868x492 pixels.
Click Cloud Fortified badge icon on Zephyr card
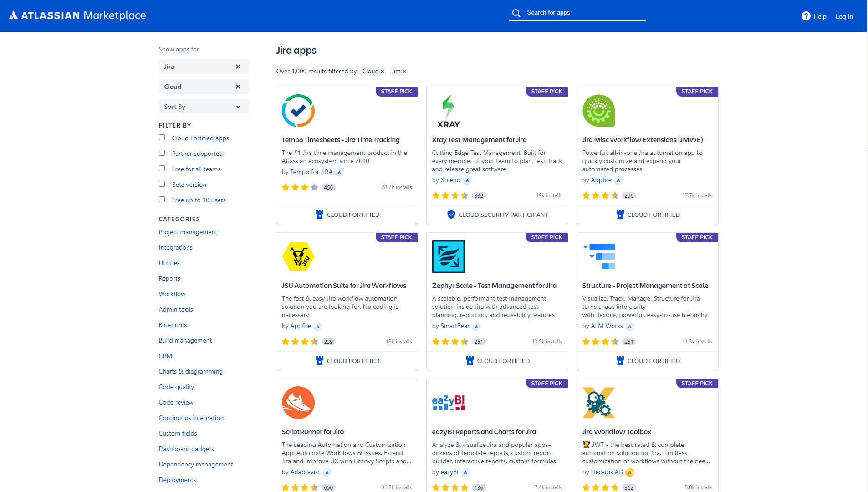click(470, 361)
